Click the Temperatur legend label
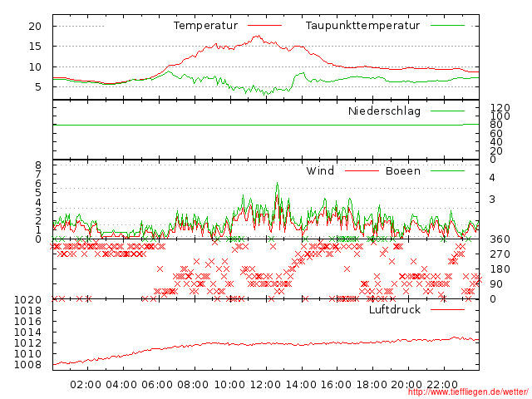Image resolution: width=532 pixels, height=399 pixels. click(x=205, y=26)
